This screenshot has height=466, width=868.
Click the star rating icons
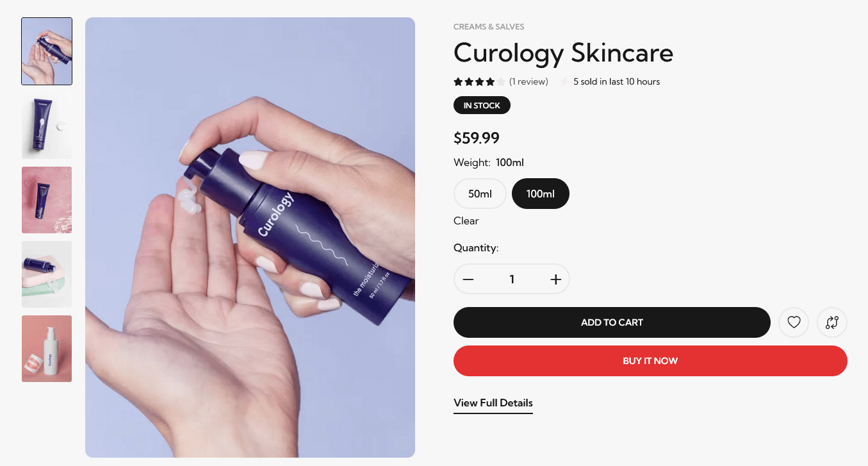pos(479,81)
